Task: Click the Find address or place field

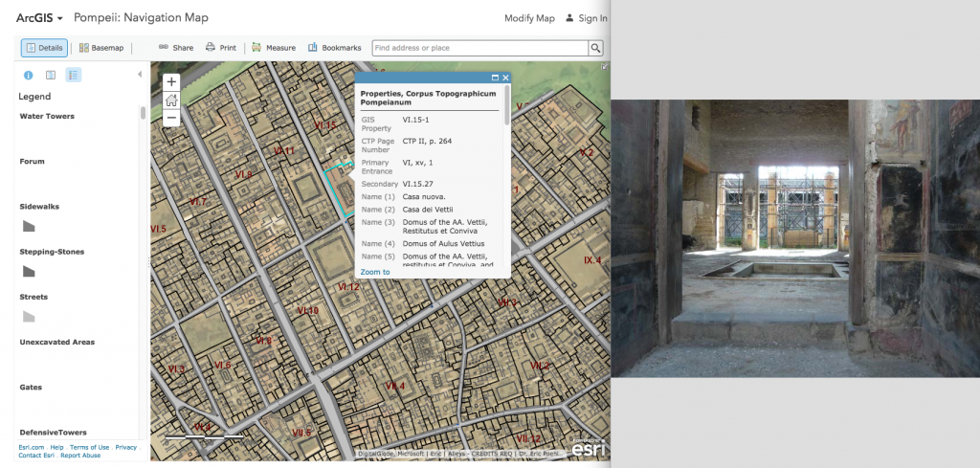Action: (480, 48)
